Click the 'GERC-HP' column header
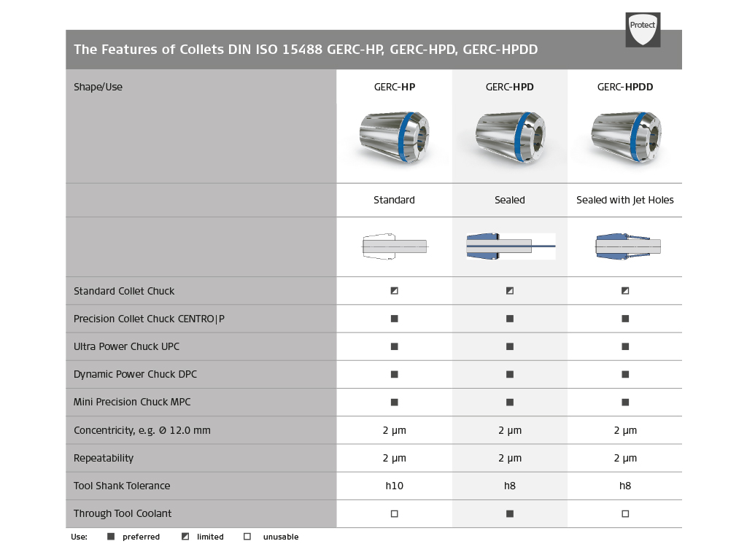 click(x=395, y=87)
